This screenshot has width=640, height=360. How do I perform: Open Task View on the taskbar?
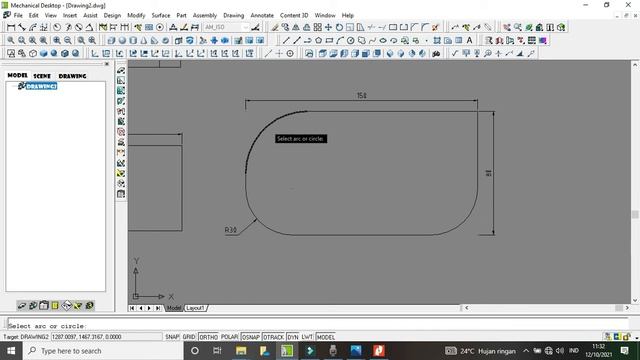[x=217, y=351]
